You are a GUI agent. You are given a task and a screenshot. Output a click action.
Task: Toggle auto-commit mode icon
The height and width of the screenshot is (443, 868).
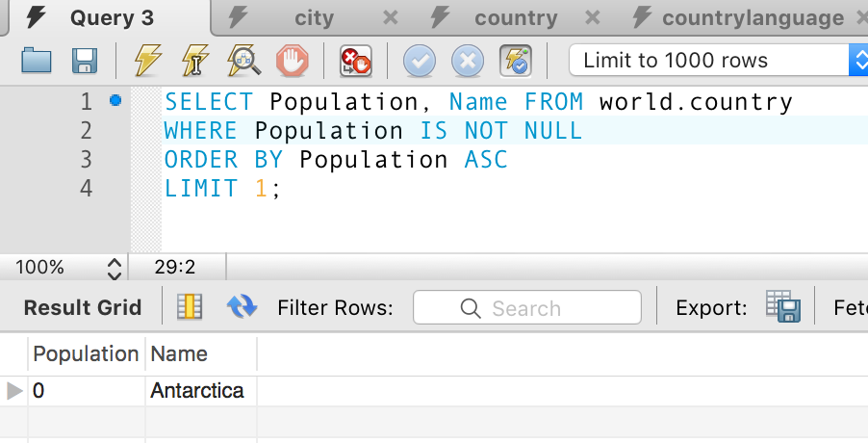click(516, 61)
